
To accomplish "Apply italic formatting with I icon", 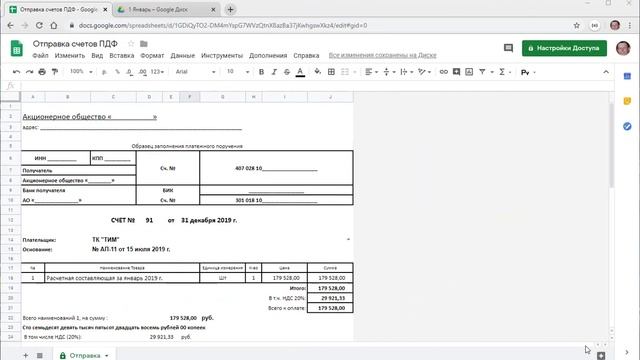I will click(x=274, y=72).
